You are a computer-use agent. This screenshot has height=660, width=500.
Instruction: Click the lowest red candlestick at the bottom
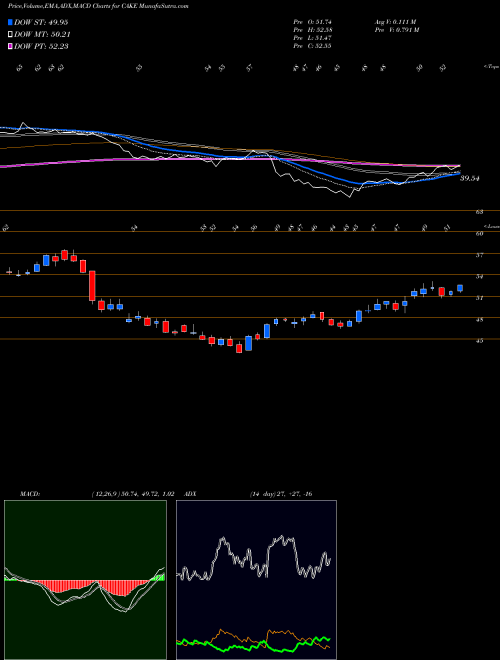[239, 348]
